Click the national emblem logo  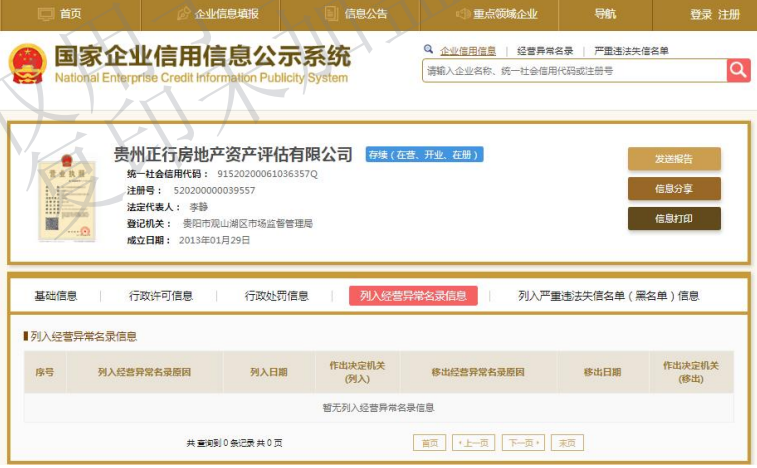[27, 65]
